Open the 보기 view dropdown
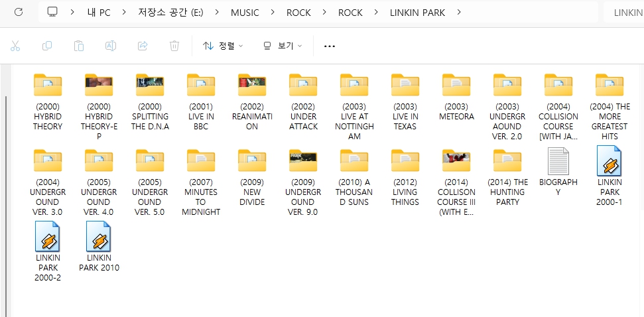 283,46
